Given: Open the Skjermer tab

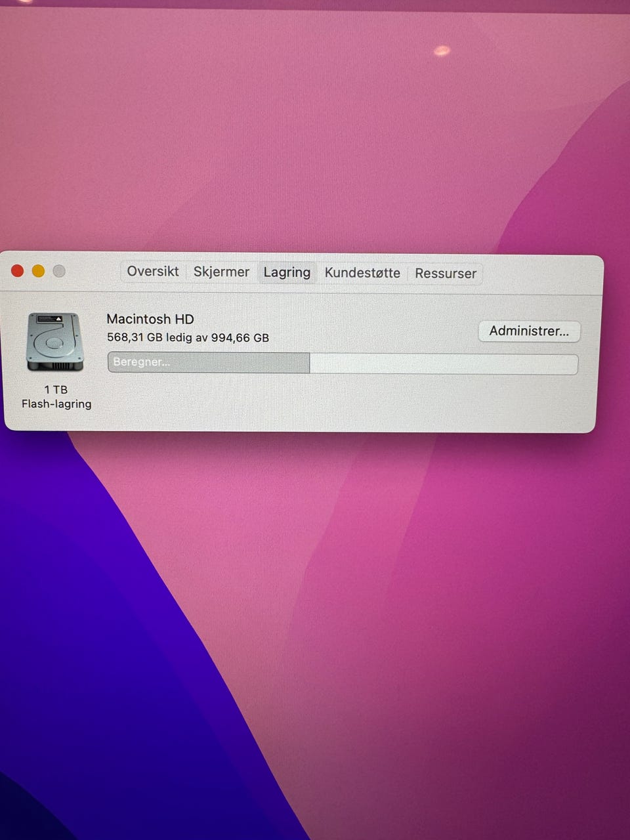Looking at the screenshot, I should click(221, 272).
